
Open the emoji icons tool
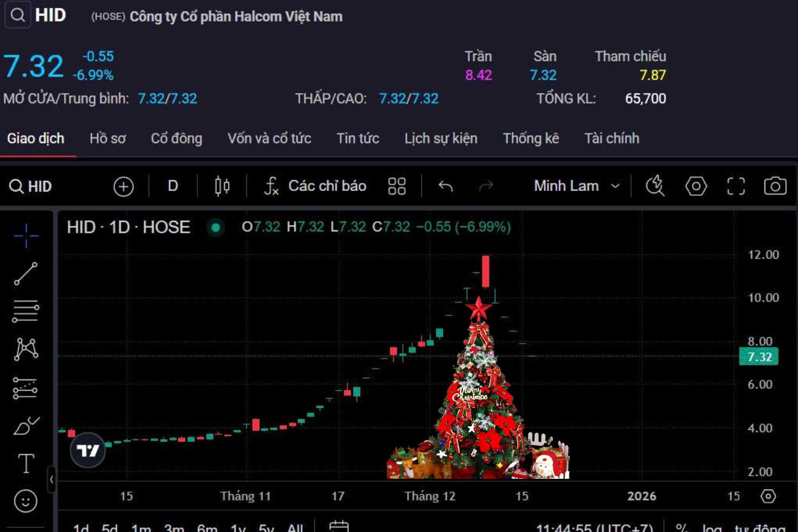(x=26, y=501)
